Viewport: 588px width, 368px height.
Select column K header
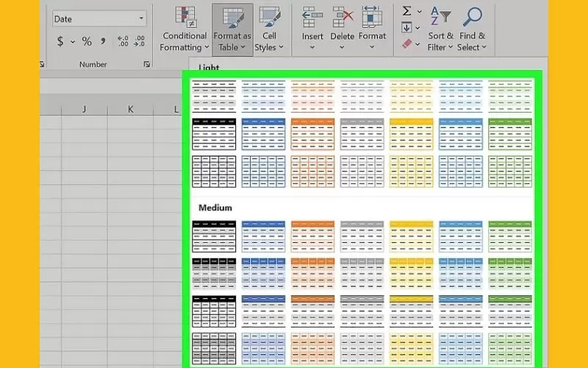[131, 109]
